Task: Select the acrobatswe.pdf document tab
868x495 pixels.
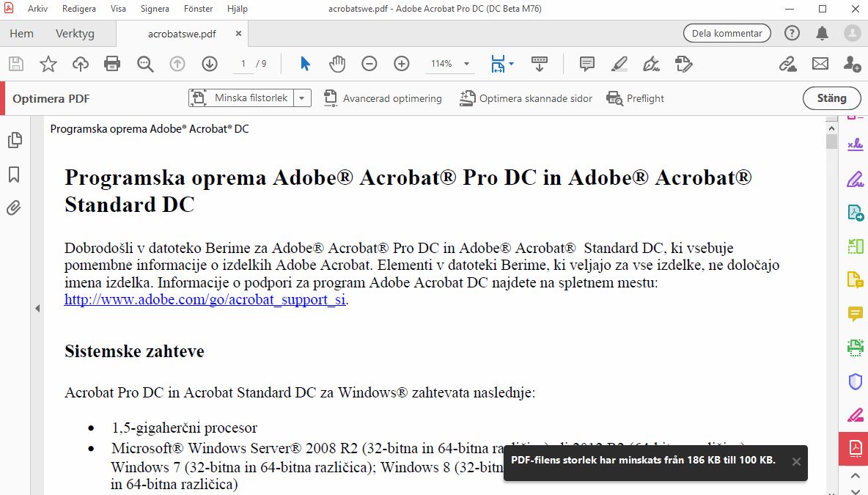Action: click(x=182, y=34)
